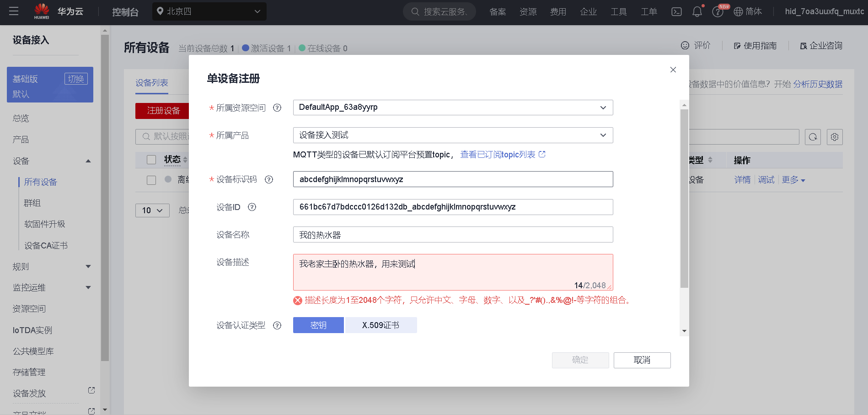The image size is (868, 415).
Task: Click the 取消 button
Action: pyautogui.click(x=642, y=360)
